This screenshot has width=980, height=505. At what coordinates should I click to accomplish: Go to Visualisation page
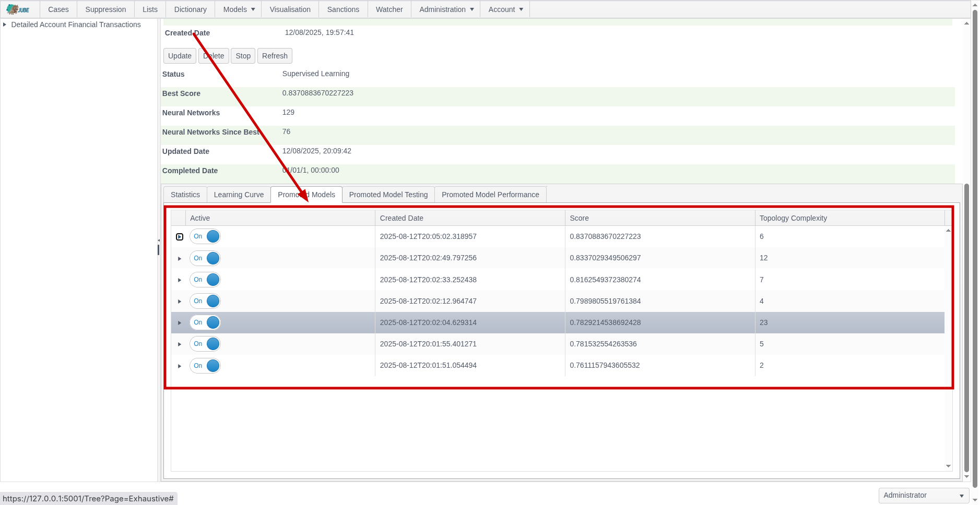290,9
